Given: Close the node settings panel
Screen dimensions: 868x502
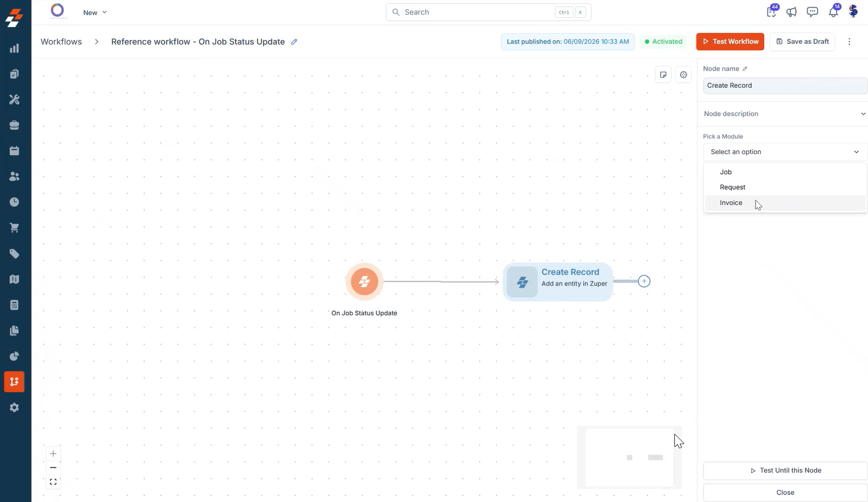Looking at the screenshot, I should (785, 493).
